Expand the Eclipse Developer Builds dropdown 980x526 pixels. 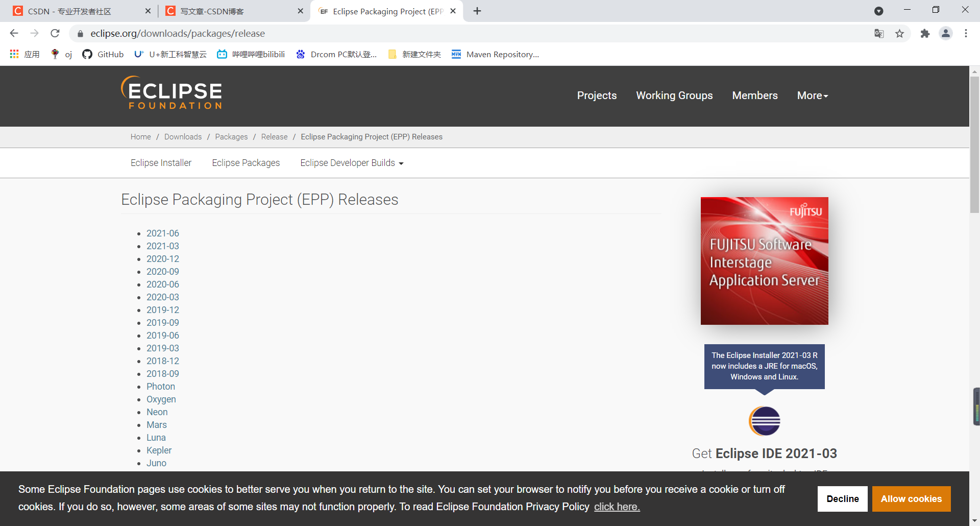click(351, 162)
